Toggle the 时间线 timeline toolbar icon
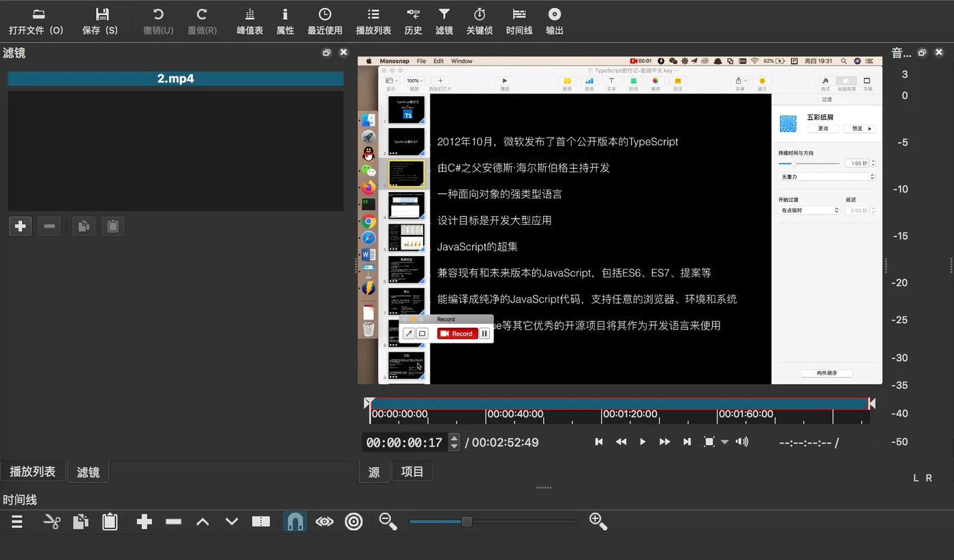The image size is (954, 560). tap(519, 22)
